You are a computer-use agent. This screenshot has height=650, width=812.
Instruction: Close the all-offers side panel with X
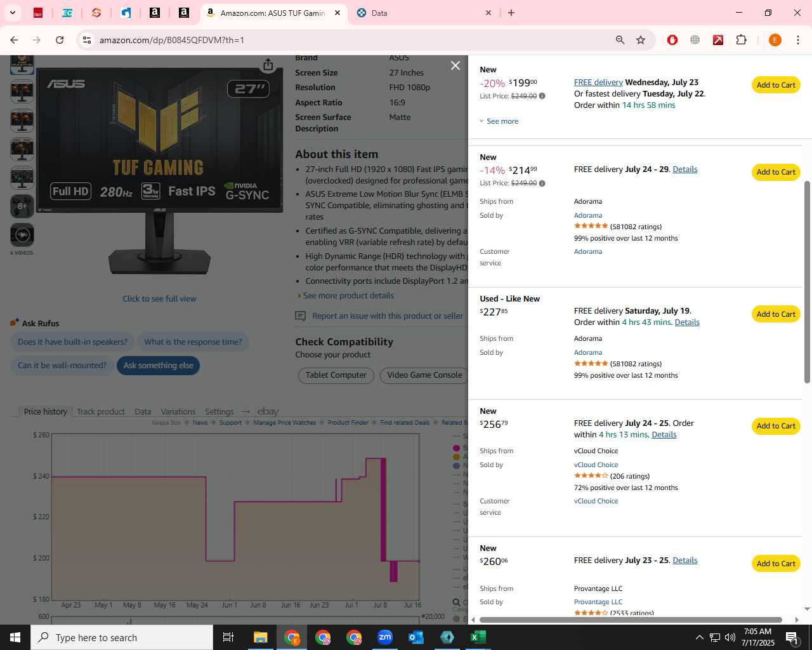pyautogui.click(x=455, y=65)
